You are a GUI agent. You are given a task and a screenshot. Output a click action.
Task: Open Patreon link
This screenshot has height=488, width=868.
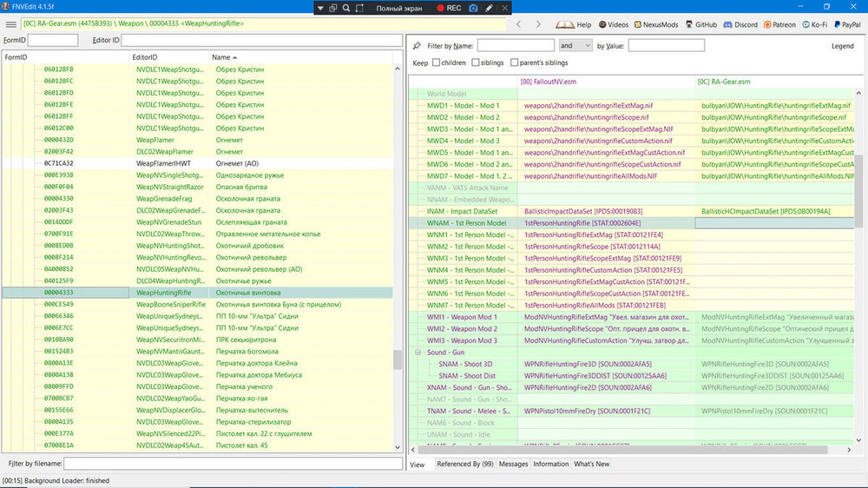point(779,25)
